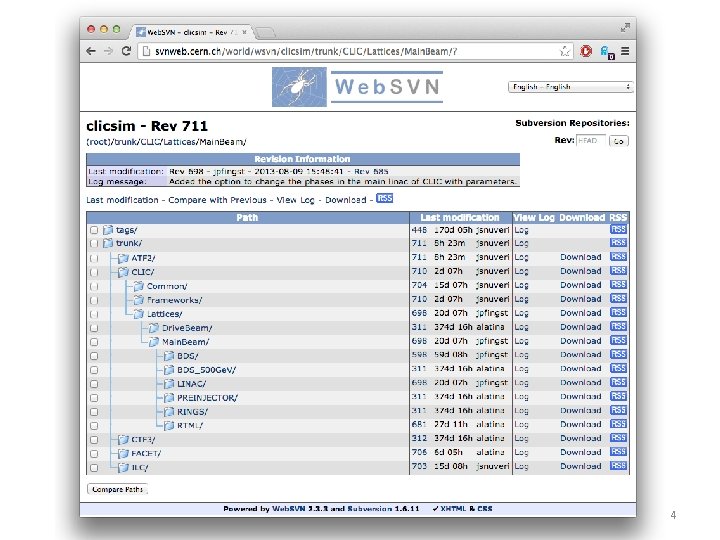
Task: Open the red extension icon in the toolbar
Action: [586, 51]
